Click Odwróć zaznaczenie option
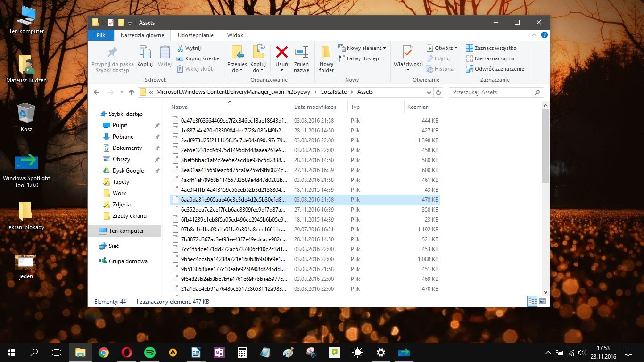Image resolution: width=644 pixels, height=362 pixels. tap(495, 69)
